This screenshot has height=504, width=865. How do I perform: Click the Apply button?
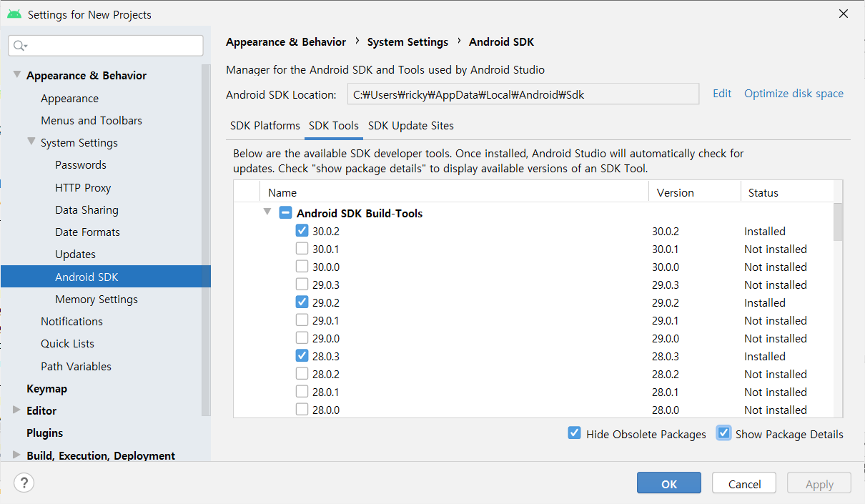[x=819, y=483]
